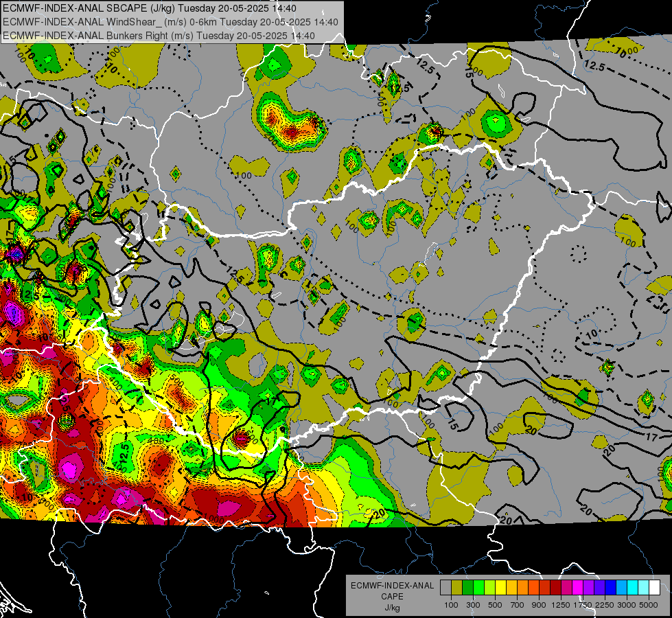The image size is (672, 618).
Task: Pick the pure yellow legend swatch
Action: pyautogui.click(x=501, y=587)
